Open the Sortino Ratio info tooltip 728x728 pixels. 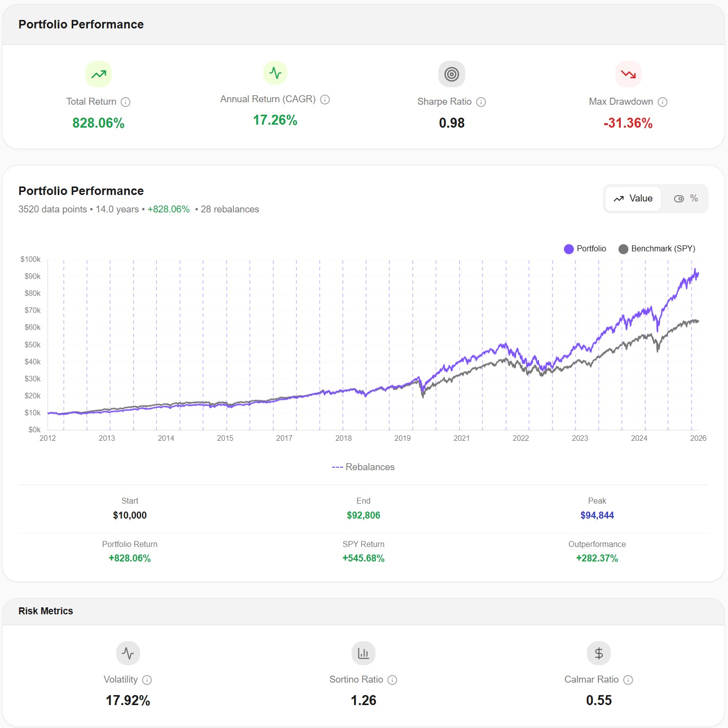click(x=392, y=680)
